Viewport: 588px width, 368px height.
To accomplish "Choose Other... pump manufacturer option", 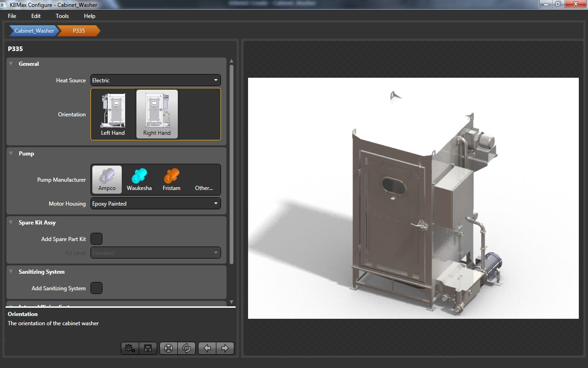I will click(204, 179).
